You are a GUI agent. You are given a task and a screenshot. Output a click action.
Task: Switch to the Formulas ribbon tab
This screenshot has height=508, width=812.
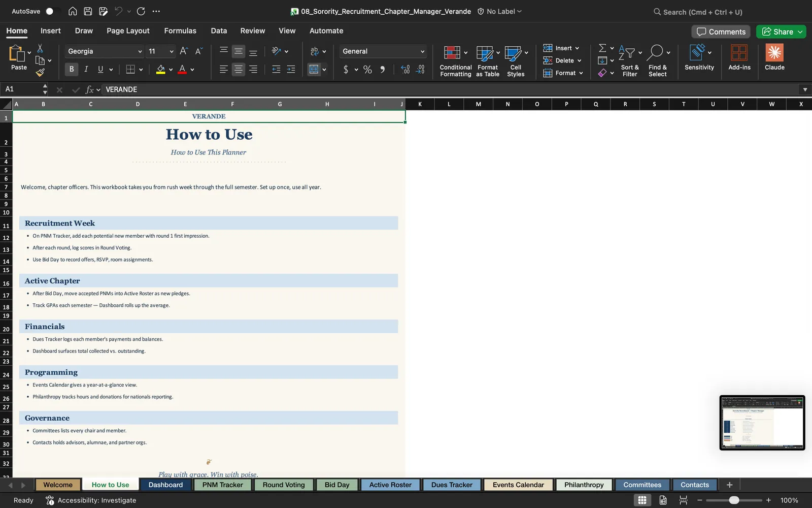point(180,31)
